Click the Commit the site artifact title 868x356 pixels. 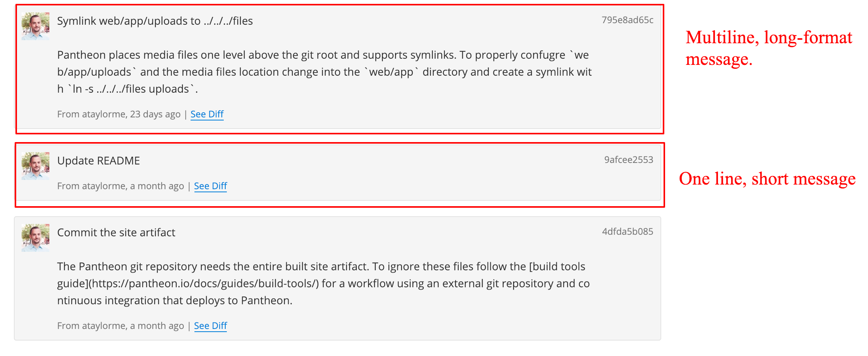pyautogui.click(x=116, y=232)
